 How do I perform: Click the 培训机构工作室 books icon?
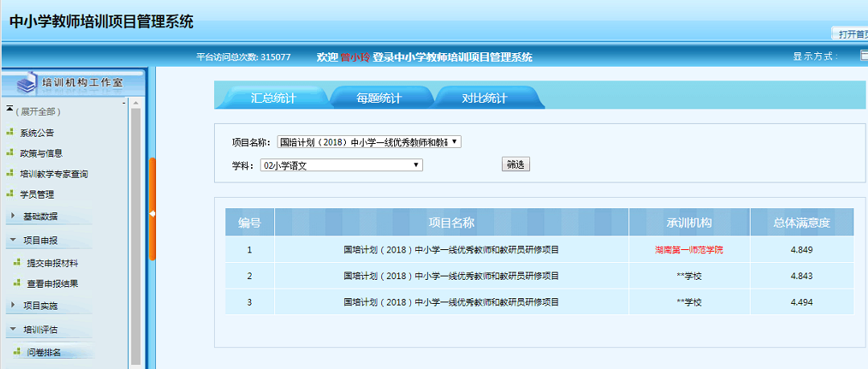point(27,81)
